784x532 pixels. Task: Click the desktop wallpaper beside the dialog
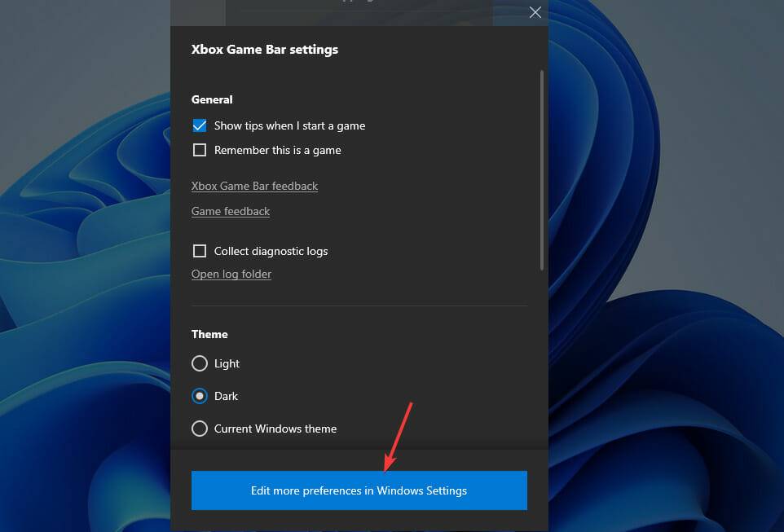point(81,326)
